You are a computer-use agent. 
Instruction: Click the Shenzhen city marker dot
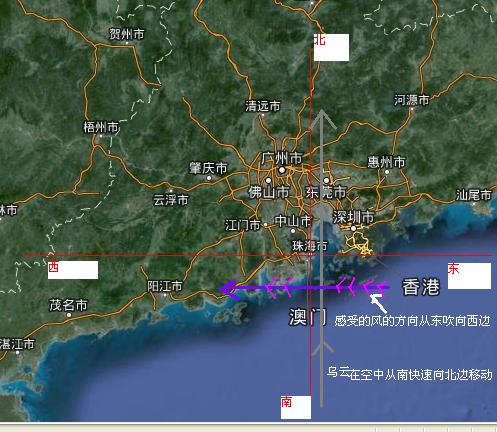(353, 228)
